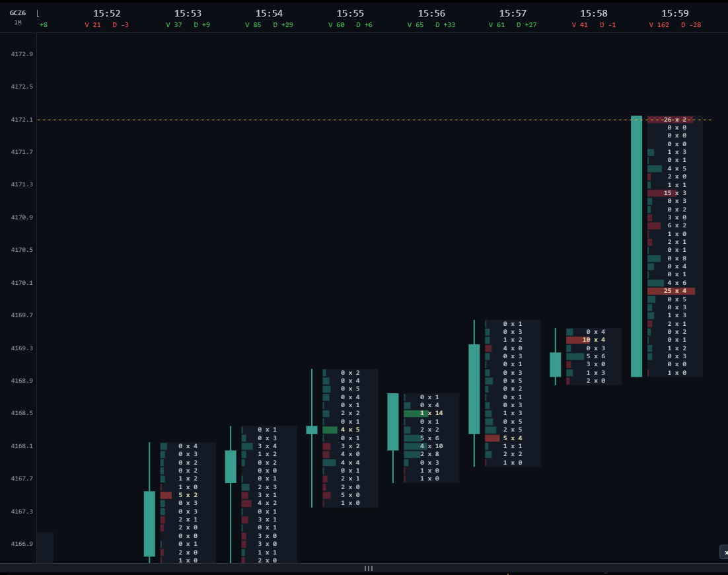Open the 1M timeframe selector
Screen dimensions: 728x575
[18, 22]
